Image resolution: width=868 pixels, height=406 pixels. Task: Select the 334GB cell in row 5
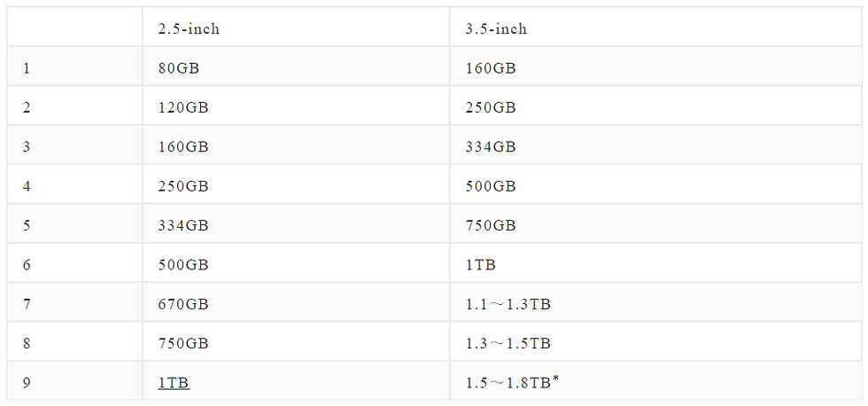pyautogui.click(x=296, y=223)
